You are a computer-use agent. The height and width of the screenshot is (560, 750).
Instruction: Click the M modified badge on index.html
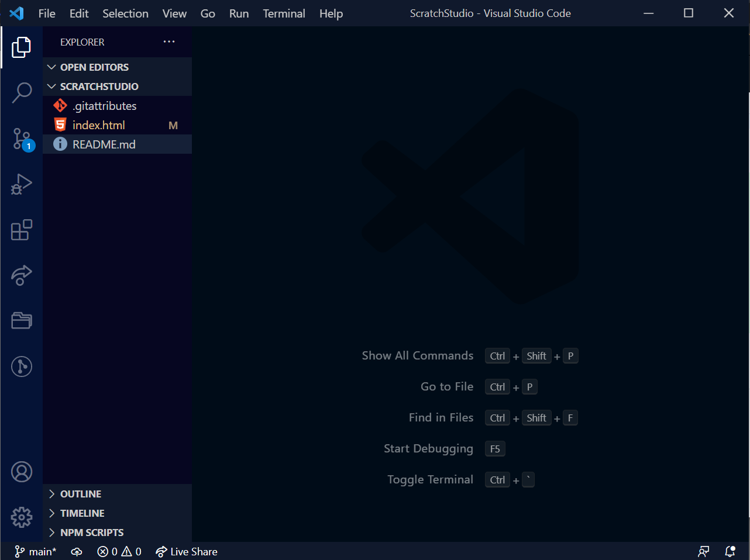point(173,125)
